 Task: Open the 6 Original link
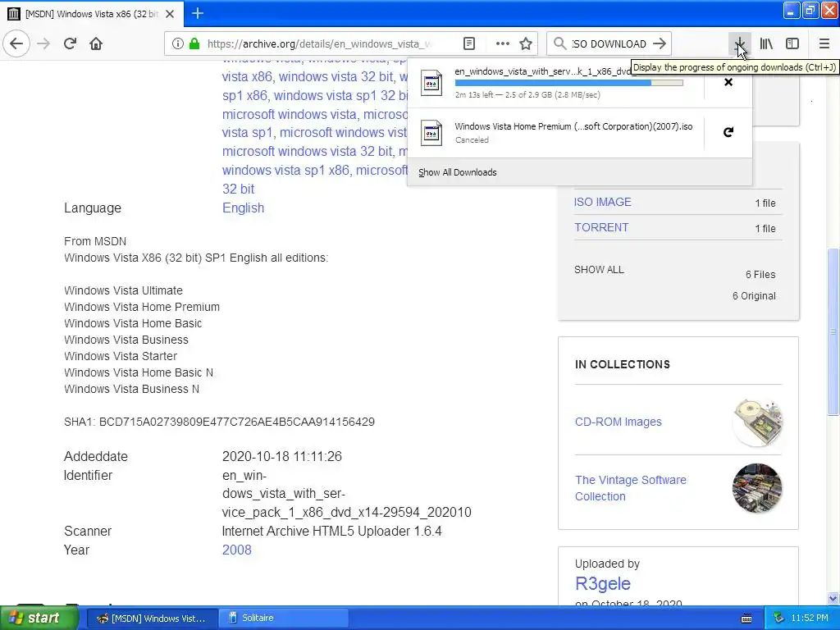click(x=754, y=295)
